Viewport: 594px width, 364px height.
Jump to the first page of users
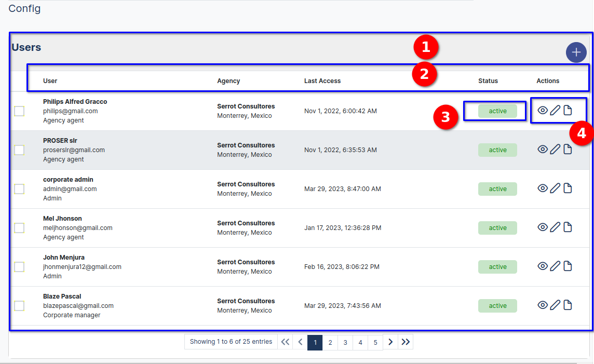pyautogui.click(x=285, y=342)
